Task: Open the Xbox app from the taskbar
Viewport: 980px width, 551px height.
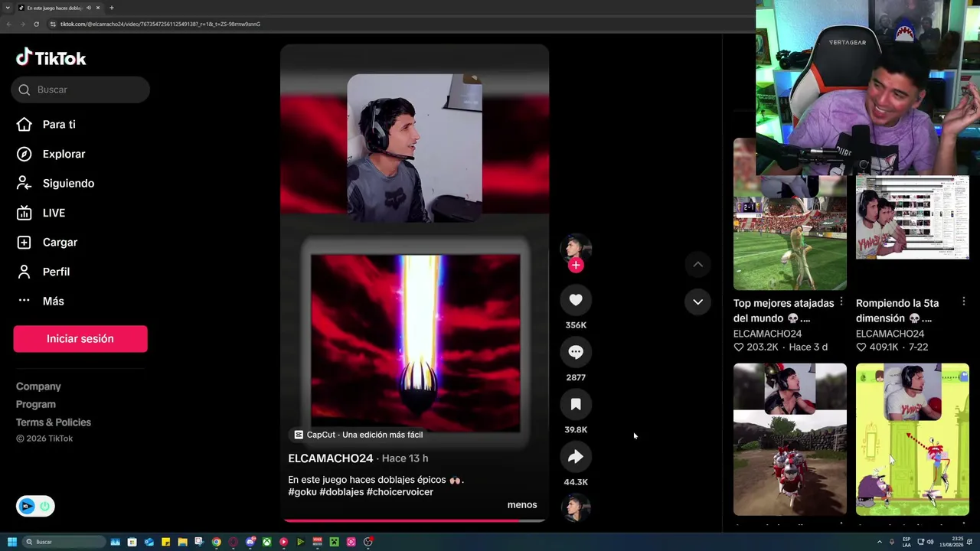Action: [x=267, y=542]
